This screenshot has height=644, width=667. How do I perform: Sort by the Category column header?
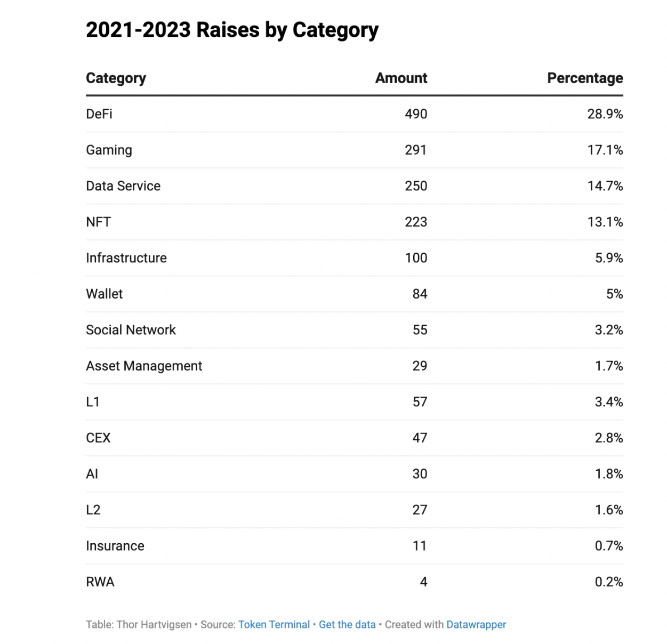tap(116, 78)
